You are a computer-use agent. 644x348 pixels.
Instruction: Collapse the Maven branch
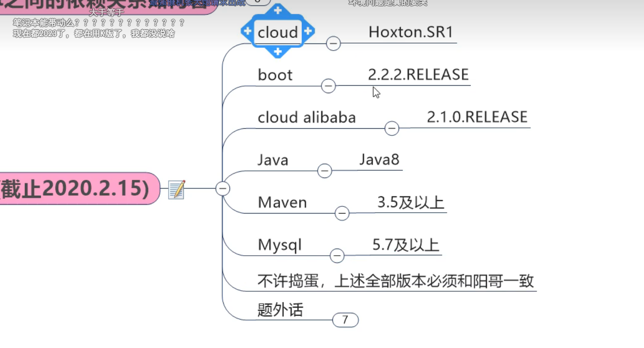[342, 214]
